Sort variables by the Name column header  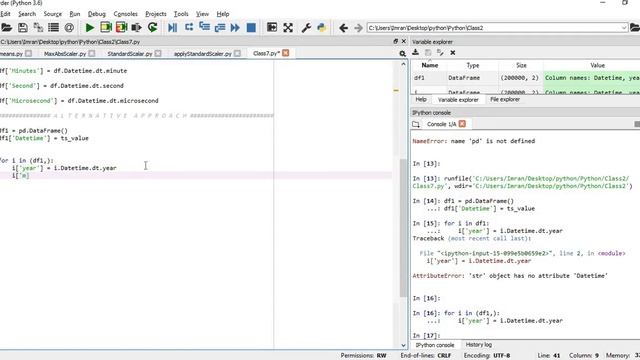(x=429, y=65)
